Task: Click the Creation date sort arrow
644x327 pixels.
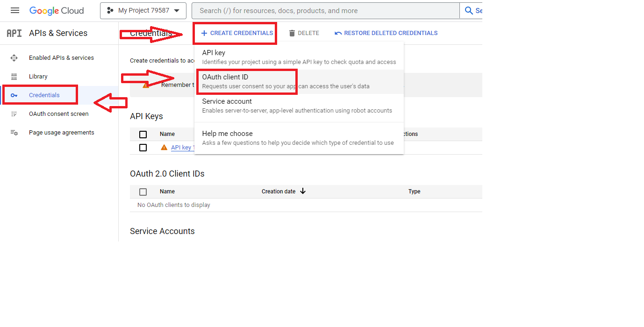Action: coord(303,191)
